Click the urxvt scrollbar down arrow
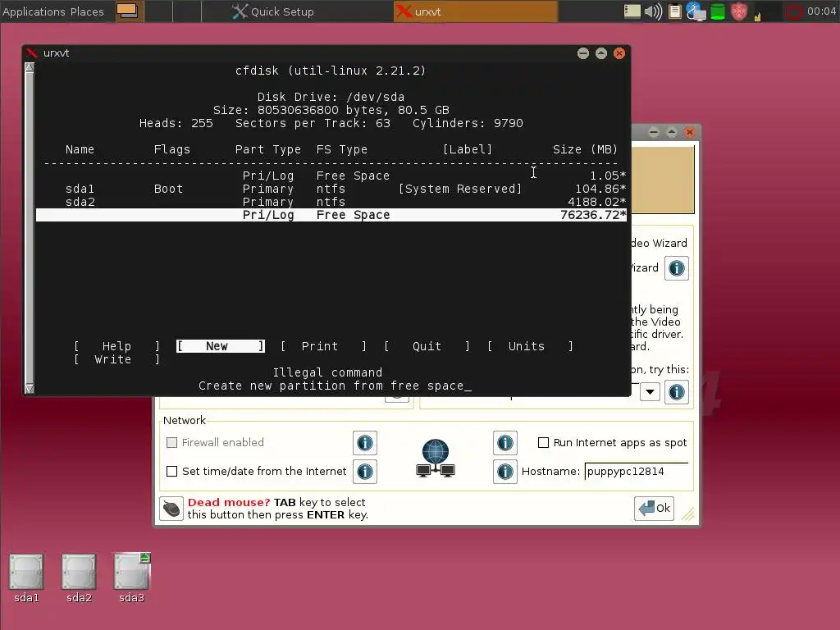The height and width of the screenshot is (630, 840). [x=30, y=388]
